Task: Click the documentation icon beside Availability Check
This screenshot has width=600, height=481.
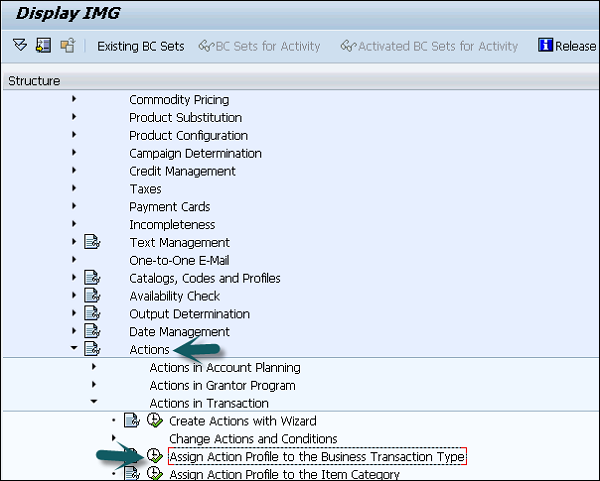Action: tap(93, 296)
